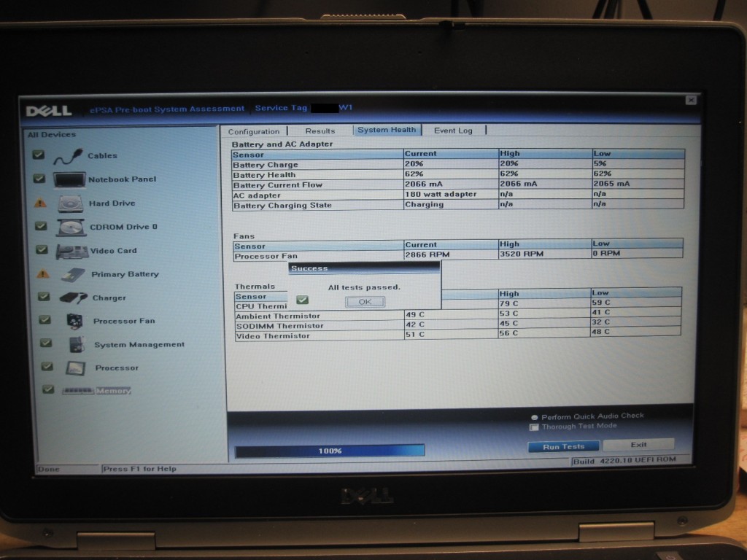Open the Results tab

pyautogui.click(x=320, y=131)
